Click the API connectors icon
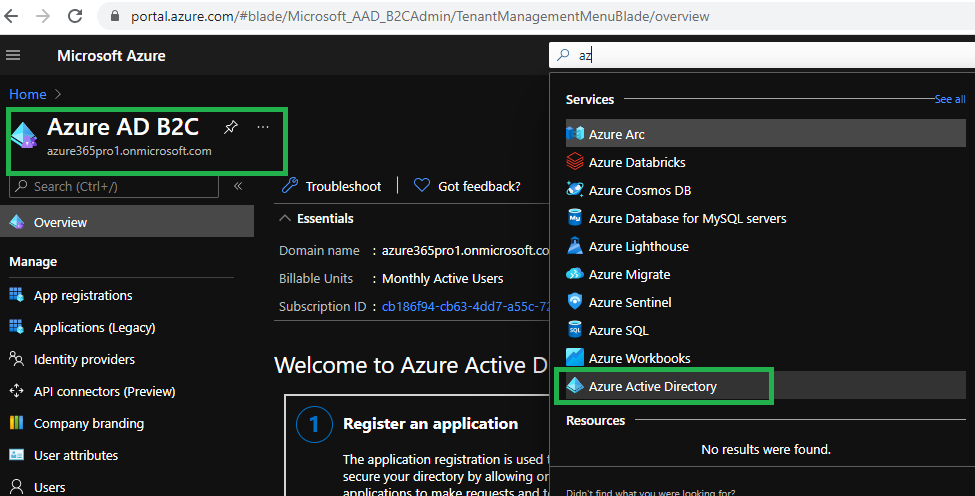 [x=16, y=391]
